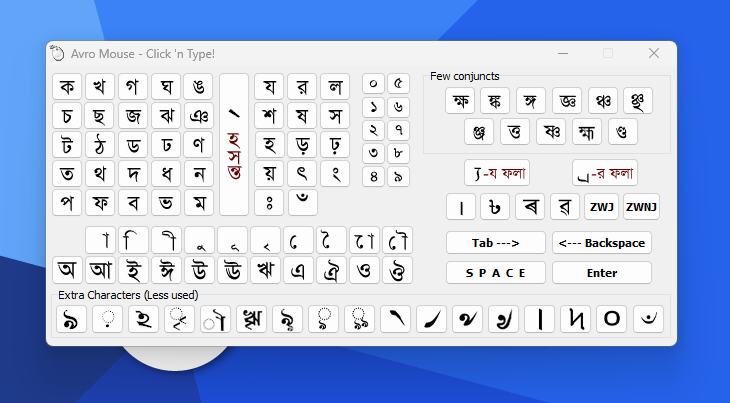The image size is (730, 403).
Task: Click the Enter button
Action: [x=602, y=273]
